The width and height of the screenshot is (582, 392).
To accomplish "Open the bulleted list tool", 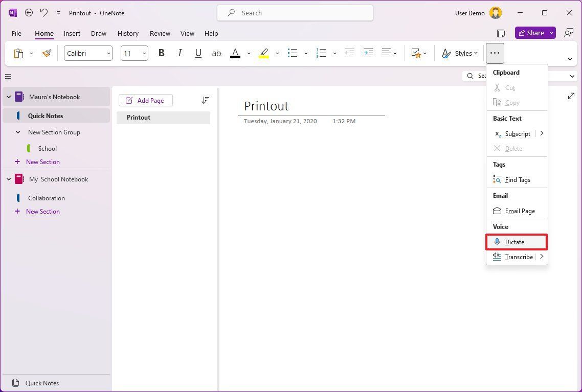I will tap(293, 53).
